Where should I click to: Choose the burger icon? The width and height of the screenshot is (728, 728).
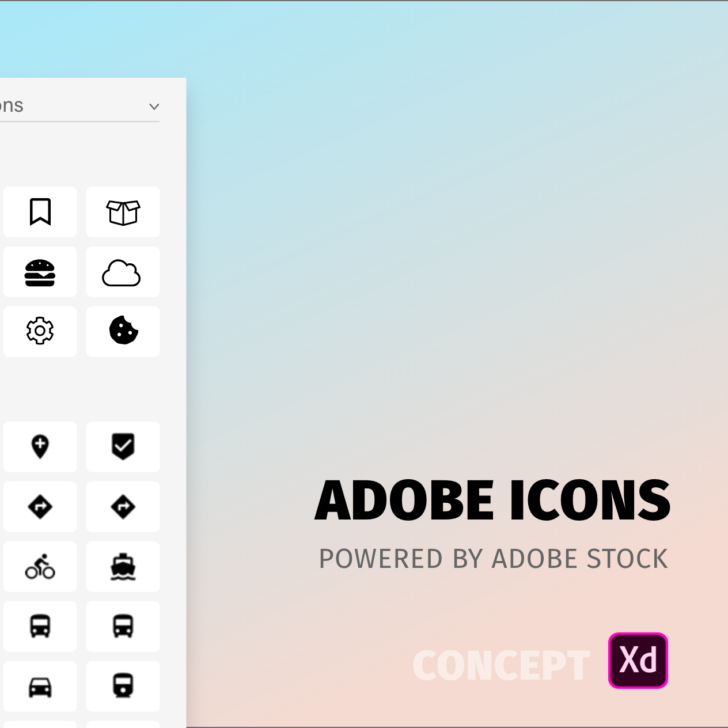[x=40, y=272]
